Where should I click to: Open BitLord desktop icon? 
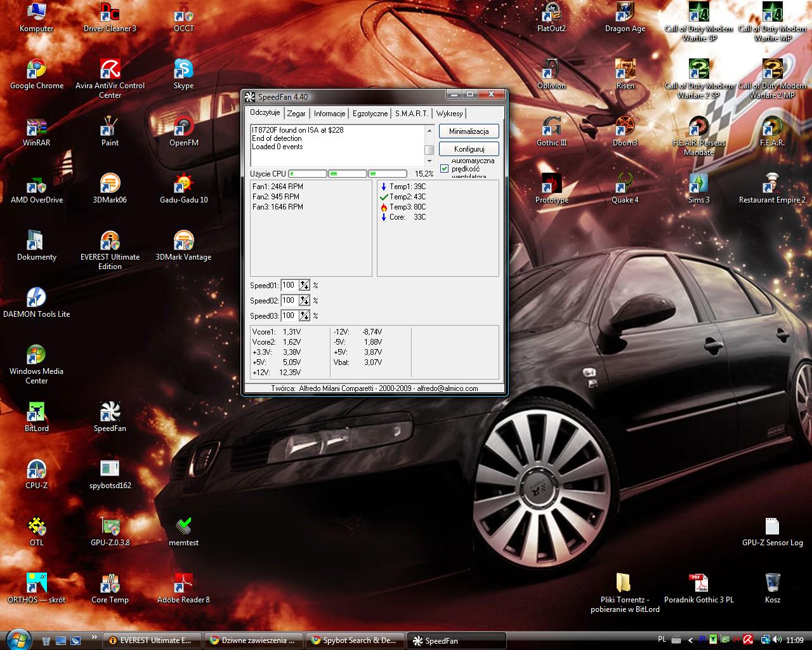36,417
